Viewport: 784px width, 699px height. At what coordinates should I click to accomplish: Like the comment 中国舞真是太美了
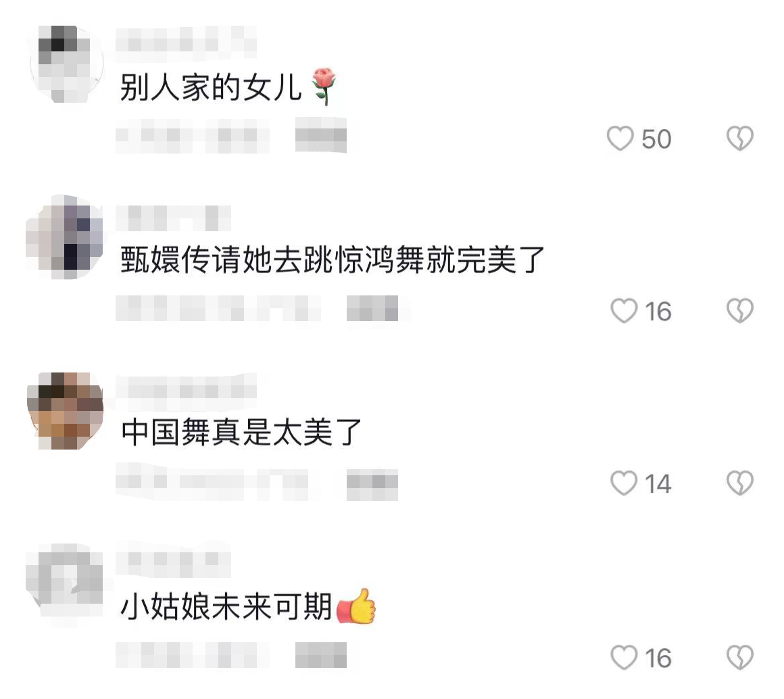(x=624, y=483)
